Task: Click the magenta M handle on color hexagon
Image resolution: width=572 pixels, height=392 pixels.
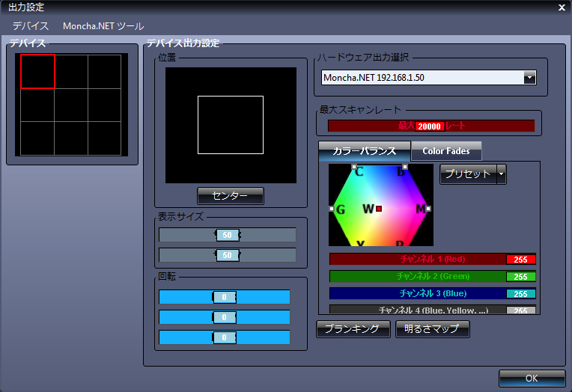Action: tap(429, 209)
